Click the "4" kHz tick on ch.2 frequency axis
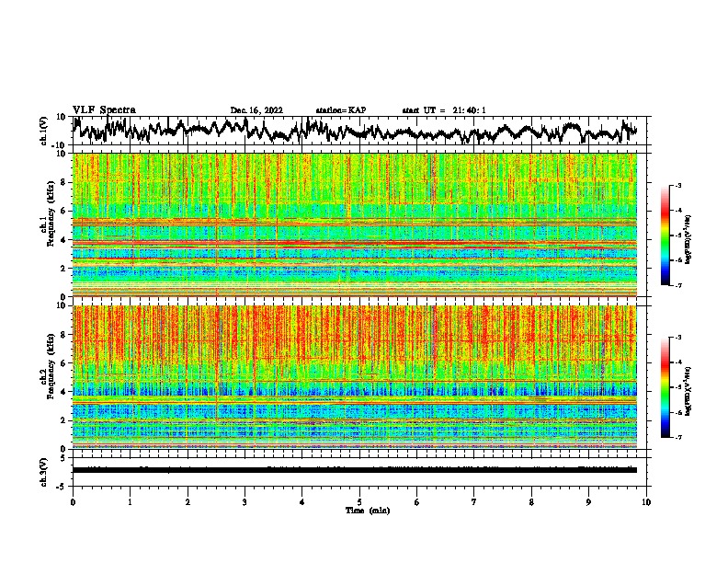This screenshot has width=728, height=563. 63,392
